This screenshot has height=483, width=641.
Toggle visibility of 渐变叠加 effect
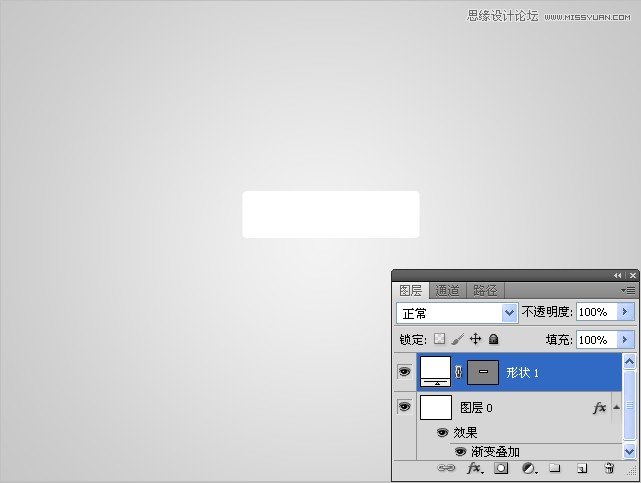click(460, 451)
